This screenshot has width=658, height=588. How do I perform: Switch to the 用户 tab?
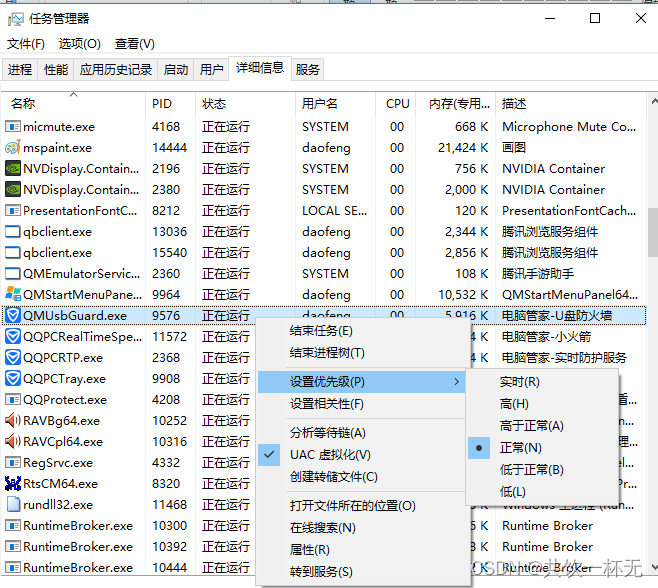[211, 69]
